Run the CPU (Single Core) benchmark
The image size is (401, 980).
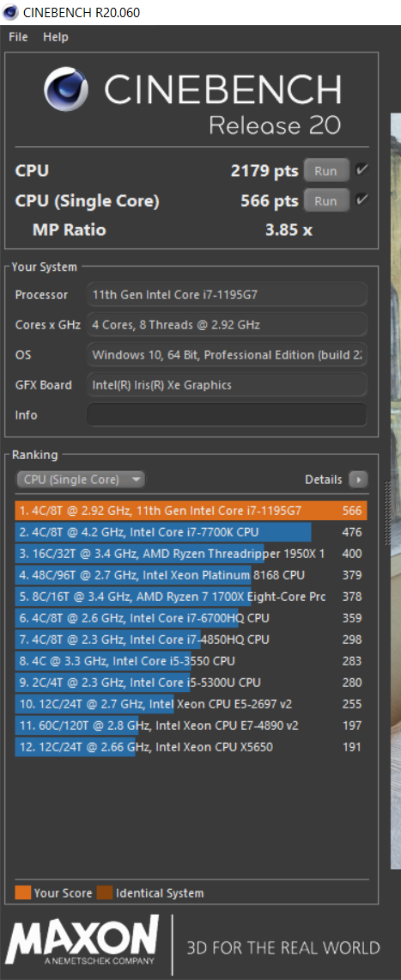326,200
